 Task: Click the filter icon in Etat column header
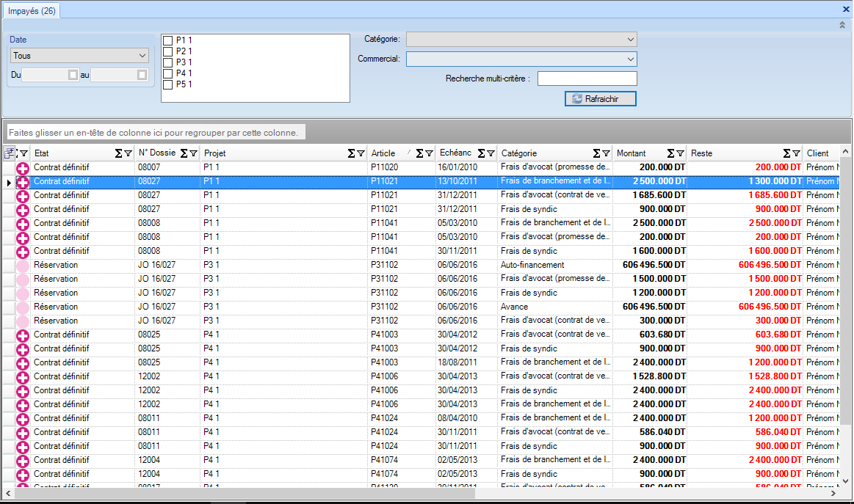pyautogui.click(x=129, y=153)
